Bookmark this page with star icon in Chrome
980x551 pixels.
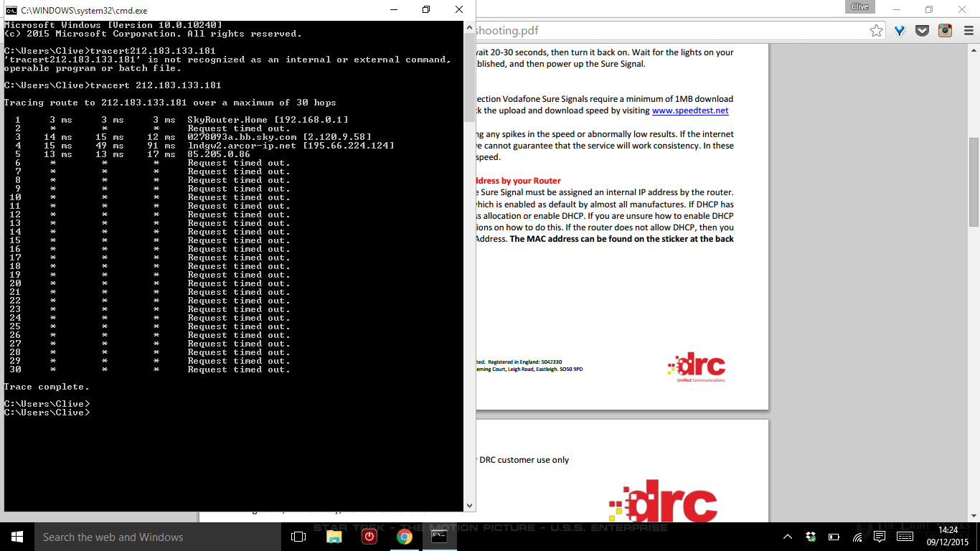(x=876, y=30)
